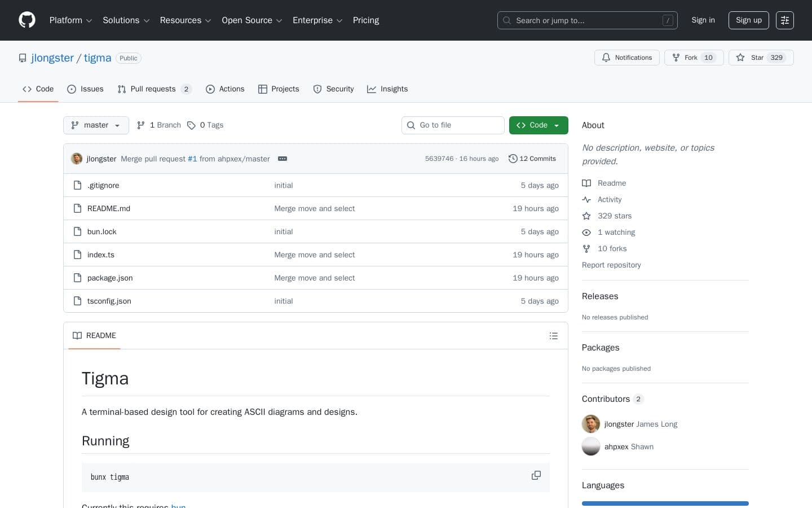Click the file icon next to README.md
812x508 pixels.
[x=78, y=208]
